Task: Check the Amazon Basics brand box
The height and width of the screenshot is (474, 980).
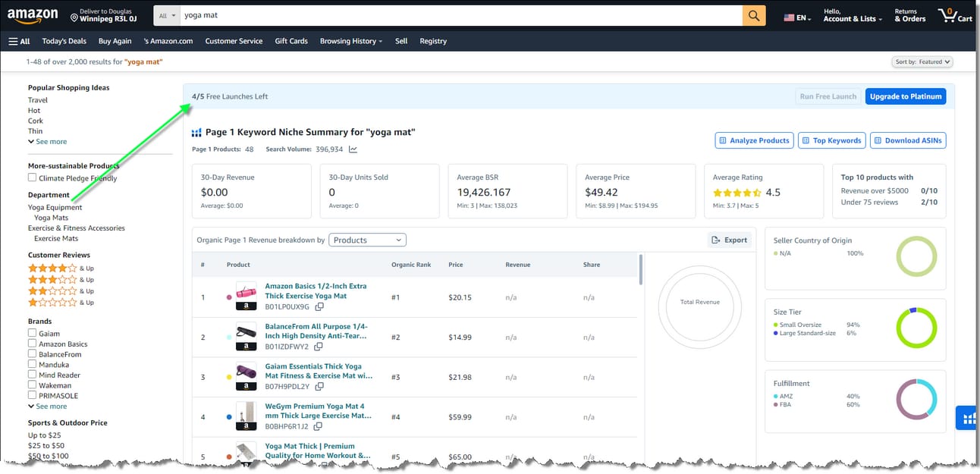Action: coord(32,344)
